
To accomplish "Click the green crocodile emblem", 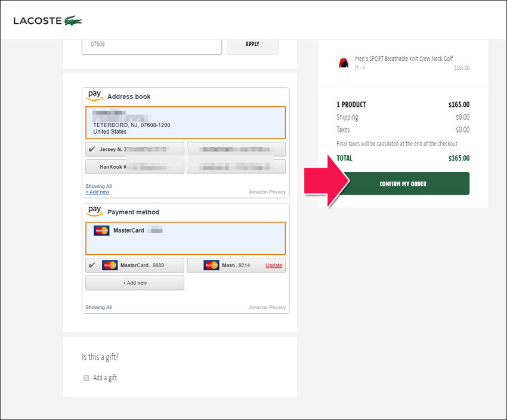I will point(73,21).
